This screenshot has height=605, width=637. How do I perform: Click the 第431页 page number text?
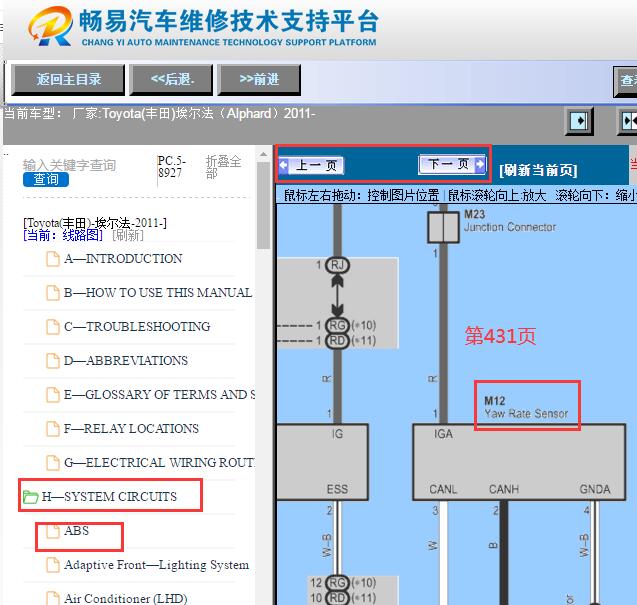(x=500, y=336)
